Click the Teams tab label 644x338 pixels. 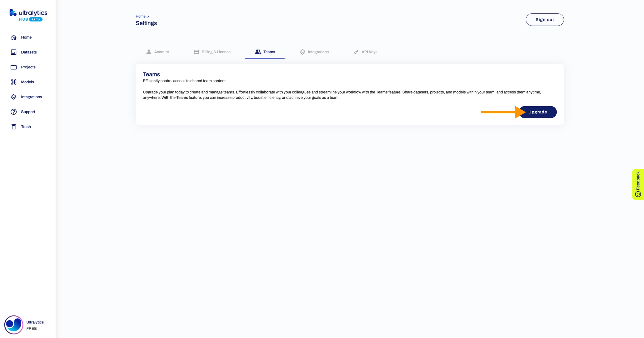click(x=269, y=51)
